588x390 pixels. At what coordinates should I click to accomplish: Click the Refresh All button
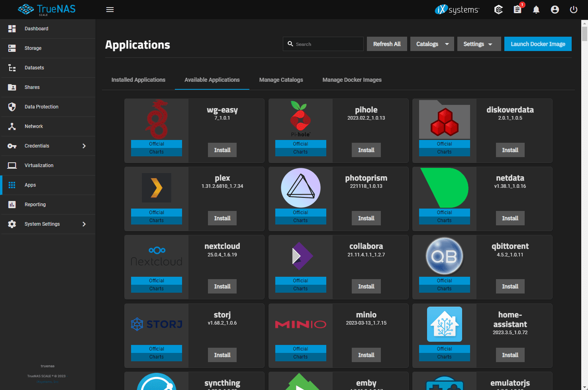click(387, 44)
